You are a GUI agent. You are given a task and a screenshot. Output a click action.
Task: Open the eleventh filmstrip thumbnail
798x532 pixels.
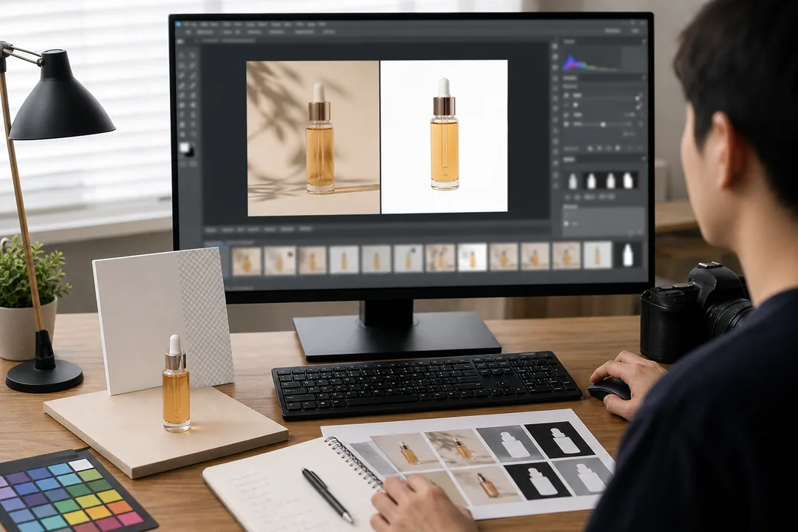click(567, 255)
